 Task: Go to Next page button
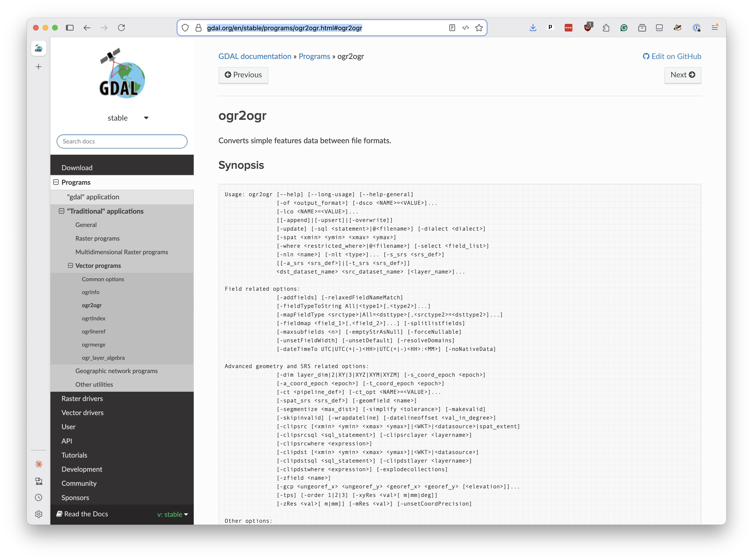(x=683, y=75)
